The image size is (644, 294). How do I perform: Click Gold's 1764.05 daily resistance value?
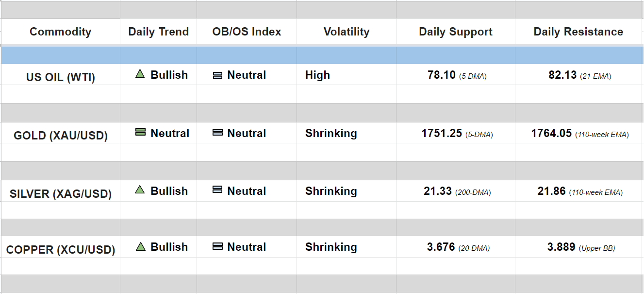click(552, 133)
